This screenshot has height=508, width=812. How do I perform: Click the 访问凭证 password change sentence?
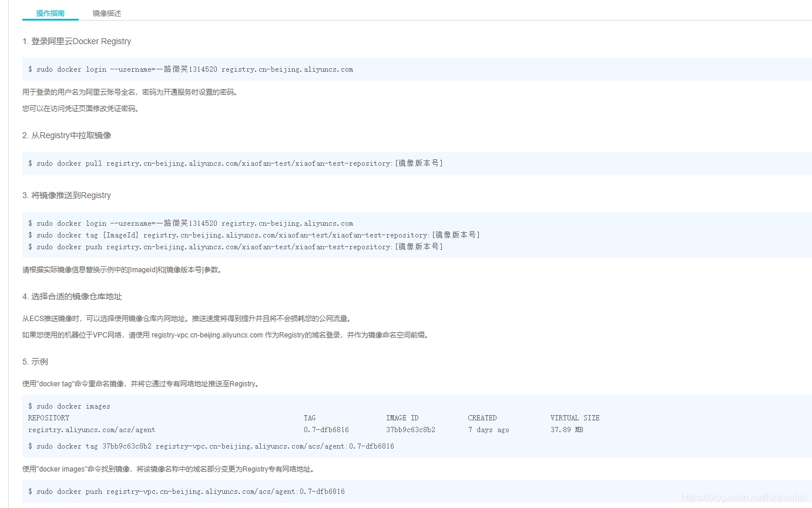coord(80,109)
